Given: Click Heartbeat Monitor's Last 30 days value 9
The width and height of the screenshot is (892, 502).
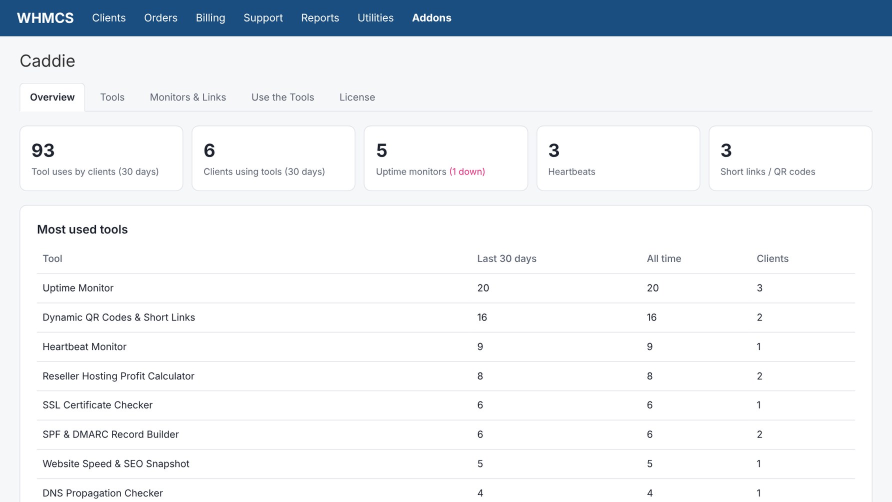Looking at the screenshot, I should 480,347.
